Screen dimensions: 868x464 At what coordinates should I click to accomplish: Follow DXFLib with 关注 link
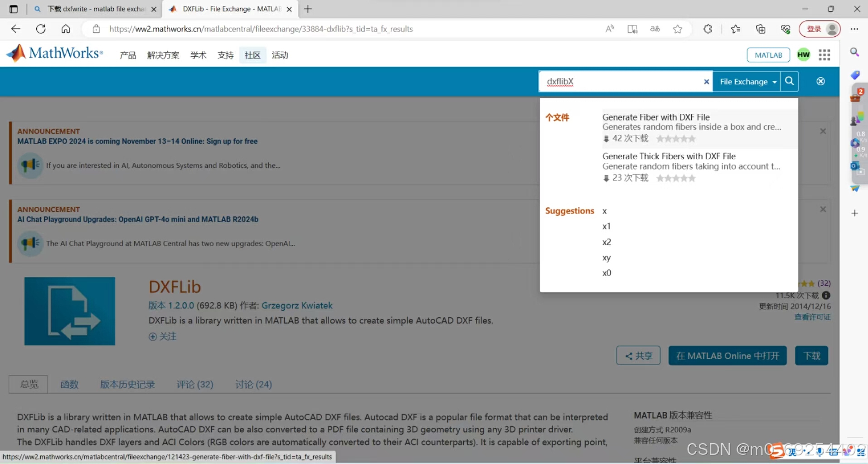[163, 337]
